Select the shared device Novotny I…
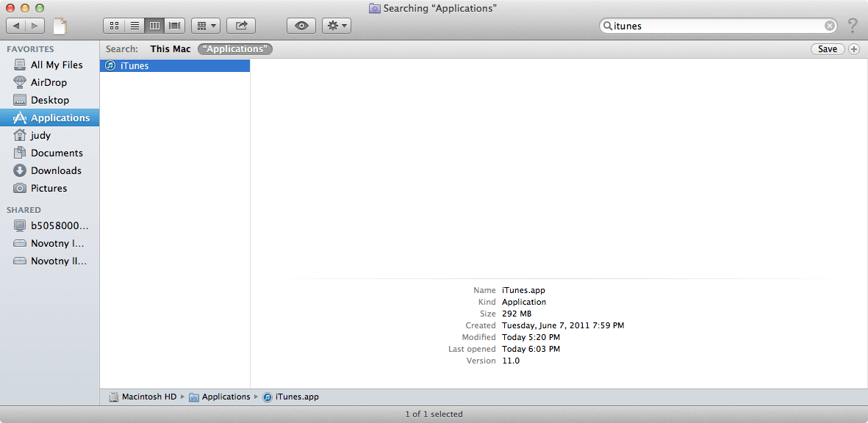868x423 pixels. (50, 243)
